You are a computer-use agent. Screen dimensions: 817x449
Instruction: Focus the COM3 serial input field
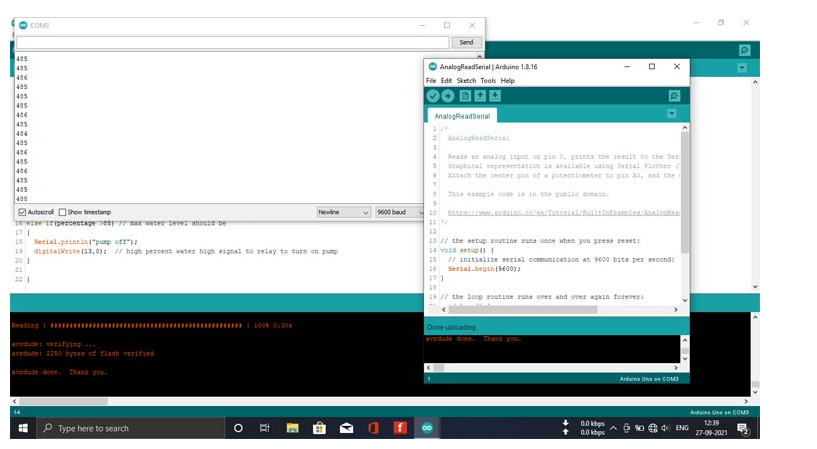232,42
